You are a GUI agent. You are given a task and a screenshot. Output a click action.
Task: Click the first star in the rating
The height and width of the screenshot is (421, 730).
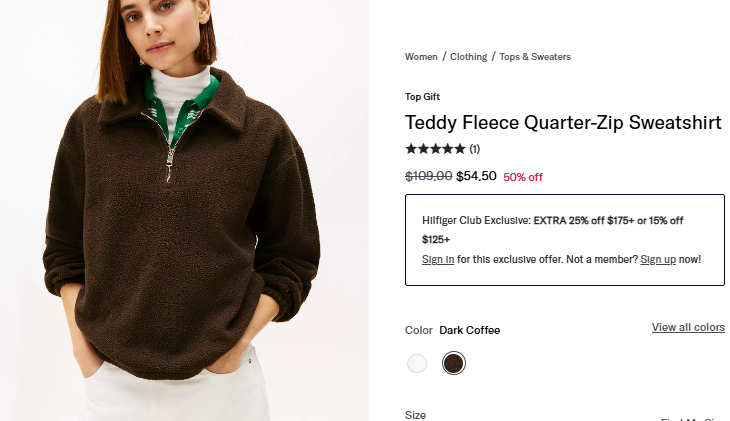[x=411, y=149]
